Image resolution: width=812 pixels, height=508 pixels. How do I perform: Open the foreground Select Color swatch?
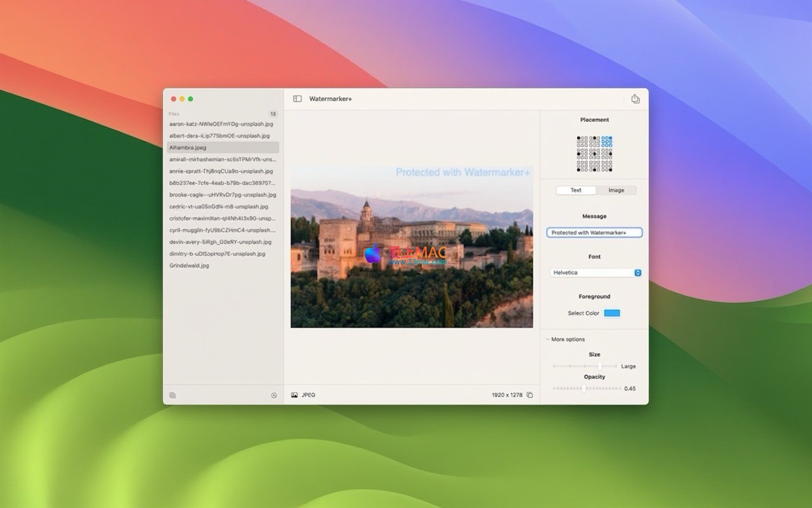point(612,313)
